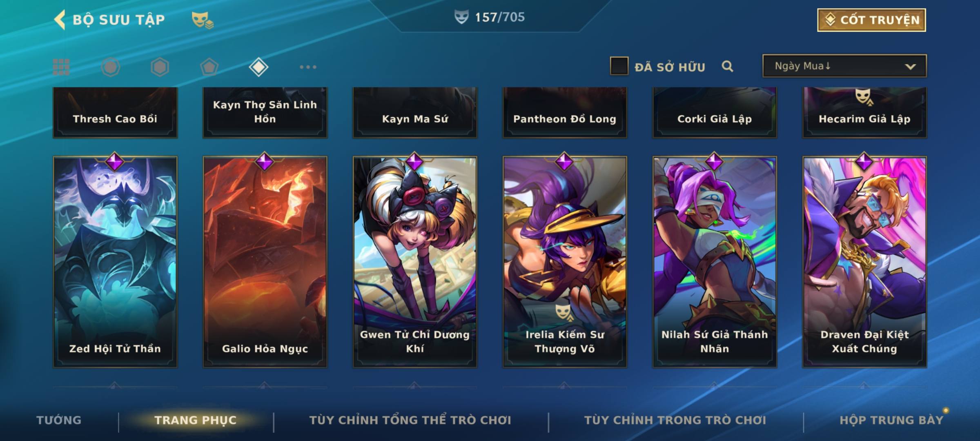Open Gwen Tử Chỉ Dương Khí skin
The image size is (980, 441).
point(415,262)
